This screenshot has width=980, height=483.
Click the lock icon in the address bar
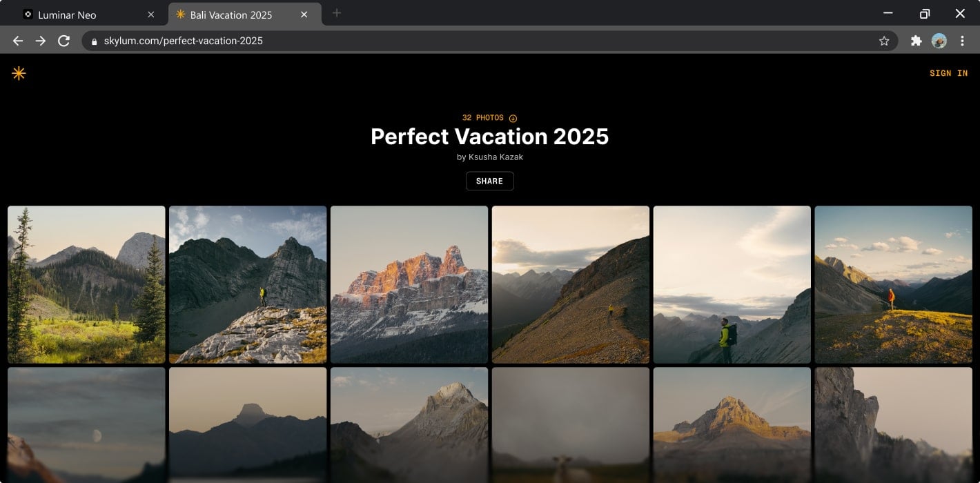[x=95, y=41]
